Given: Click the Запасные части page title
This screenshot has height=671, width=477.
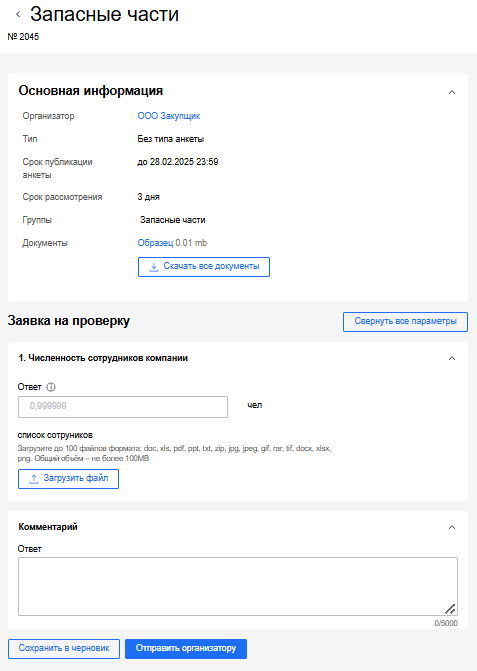Looking at the screenshot, I should pos(104,14).
